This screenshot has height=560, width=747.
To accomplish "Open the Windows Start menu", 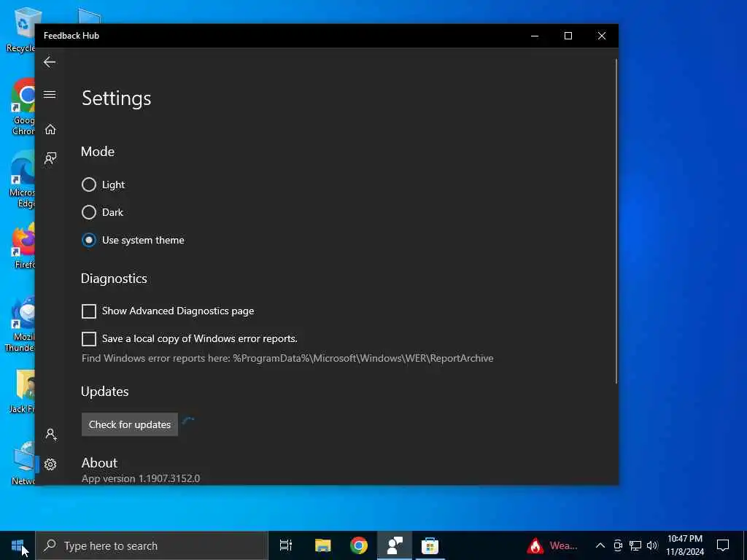I will pos(18,545).
